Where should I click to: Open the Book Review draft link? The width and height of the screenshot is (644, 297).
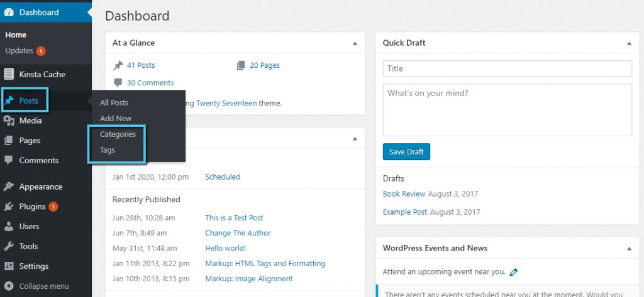pyautogui.click(x=404, y=194)
